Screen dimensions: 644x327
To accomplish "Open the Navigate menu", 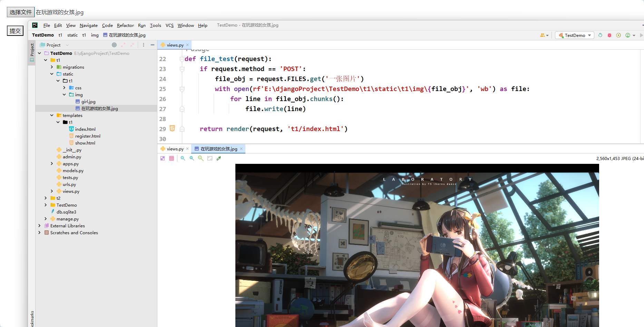I will pos(89,25).
